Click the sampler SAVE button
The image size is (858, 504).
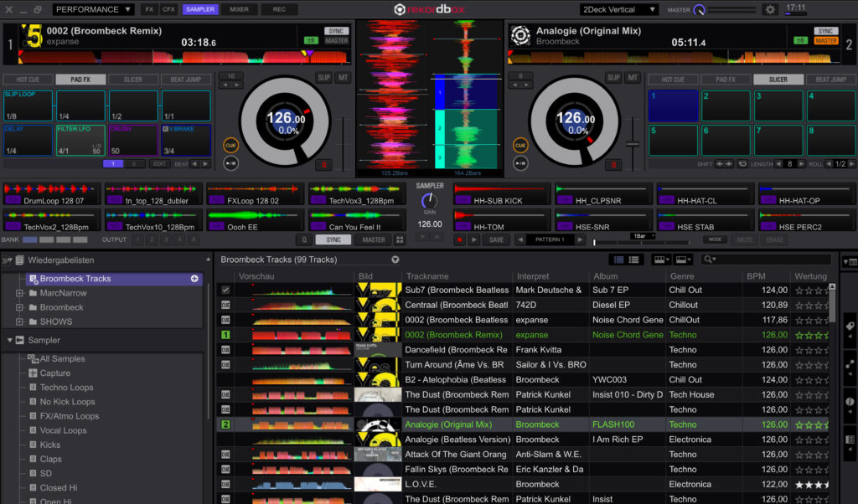click(496, 239)
